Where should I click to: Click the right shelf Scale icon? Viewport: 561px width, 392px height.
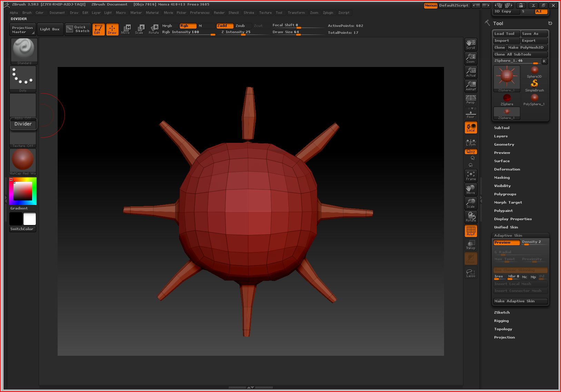tap(471, 203)
